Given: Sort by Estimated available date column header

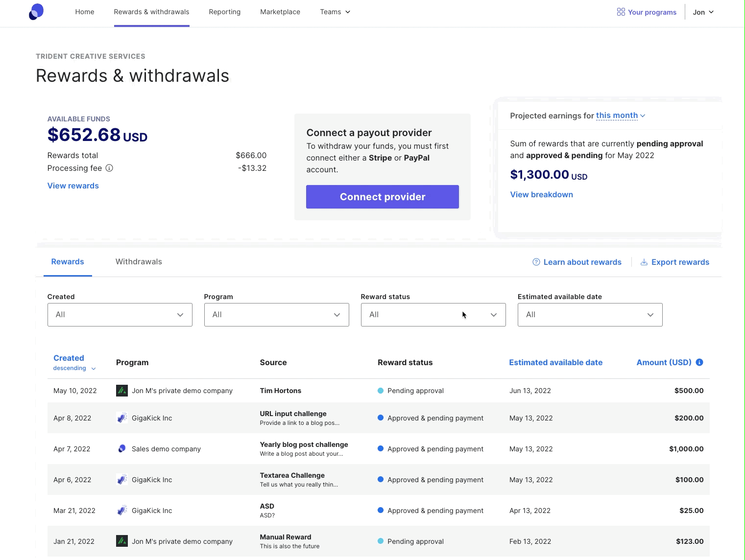Looking at the screenshot, I should click(x=556, y=362).
